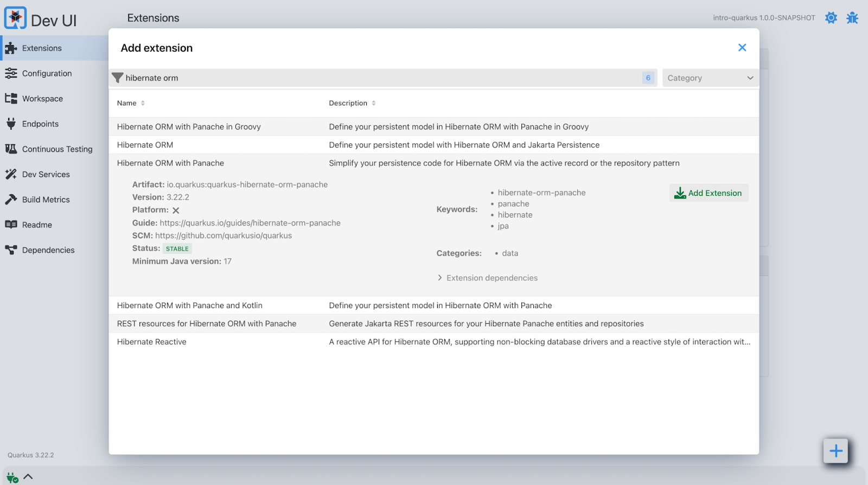Click the STABLE status badge
Image resolution: width=868 pixels, height=485 pixels.
coord(177,248)
